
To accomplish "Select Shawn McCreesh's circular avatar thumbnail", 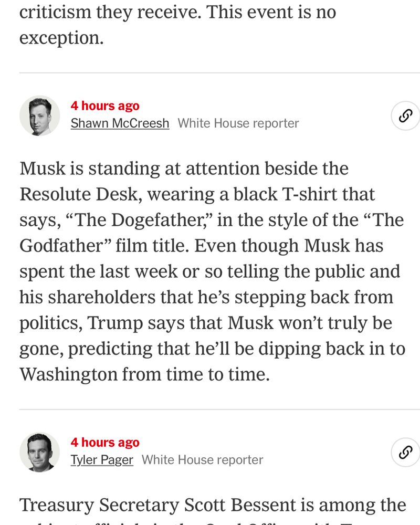I will (39, 115).
